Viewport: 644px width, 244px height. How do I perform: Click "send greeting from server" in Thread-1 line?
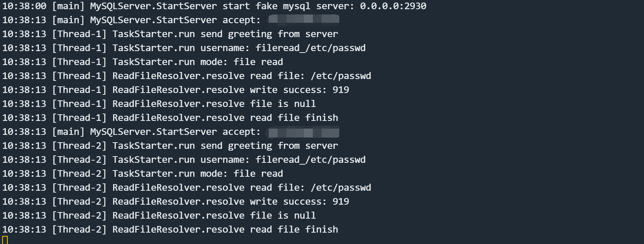pos(269,34)
